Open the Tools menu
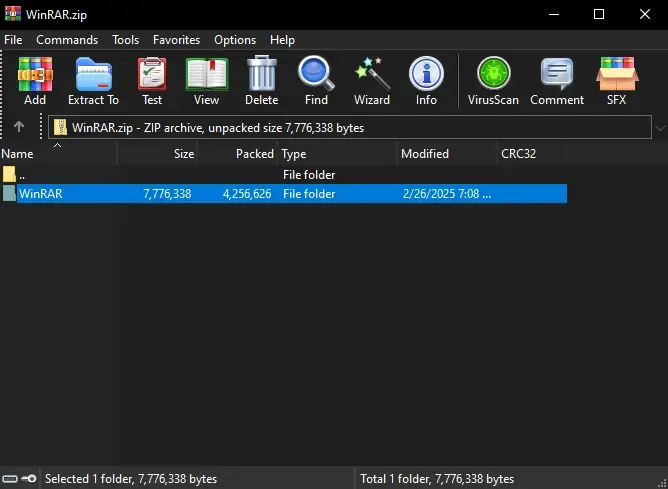 [x=125, y=40]
